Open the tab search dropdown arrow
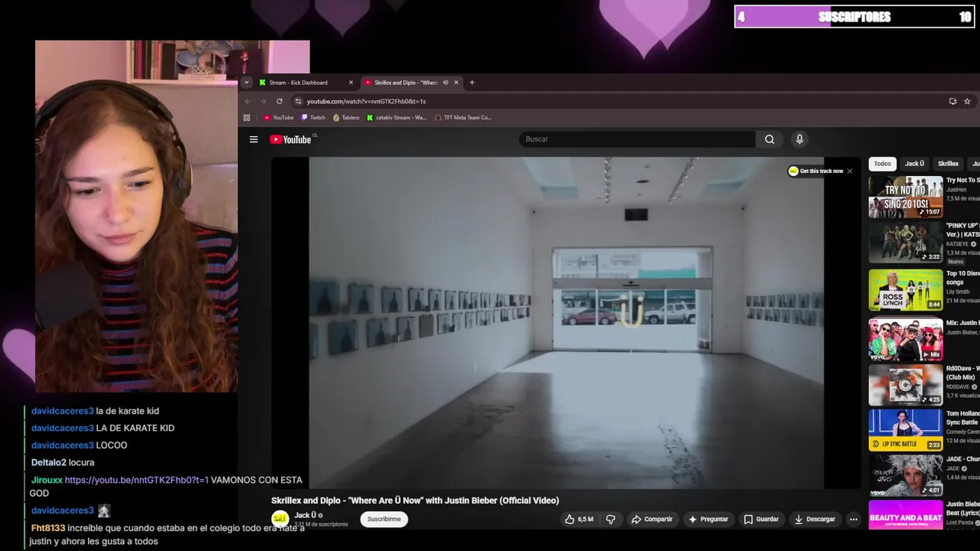 tap(247, 83)
